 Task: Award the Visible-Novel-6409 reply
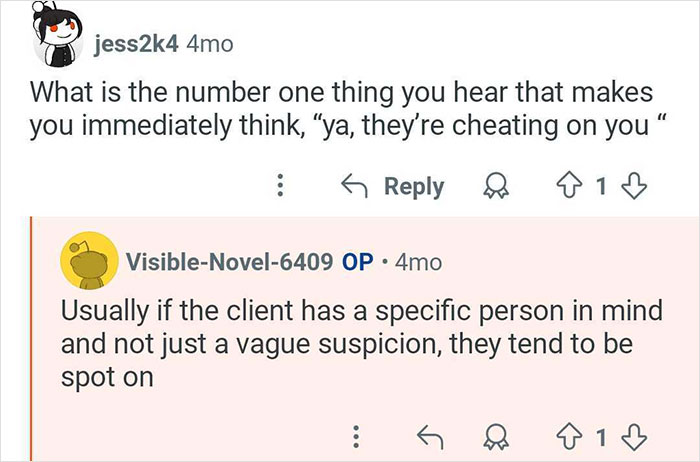495,436
